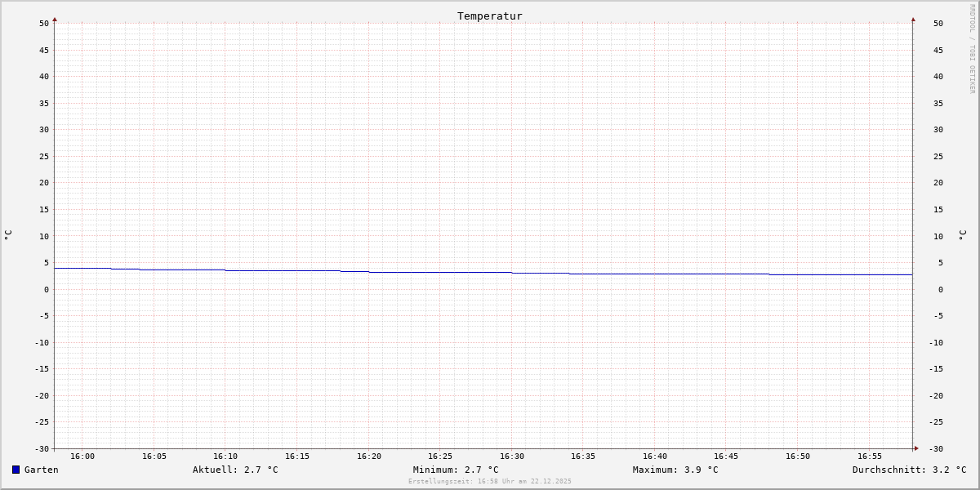Select the Minimum: 2.7 °C value

pos(456,470)
